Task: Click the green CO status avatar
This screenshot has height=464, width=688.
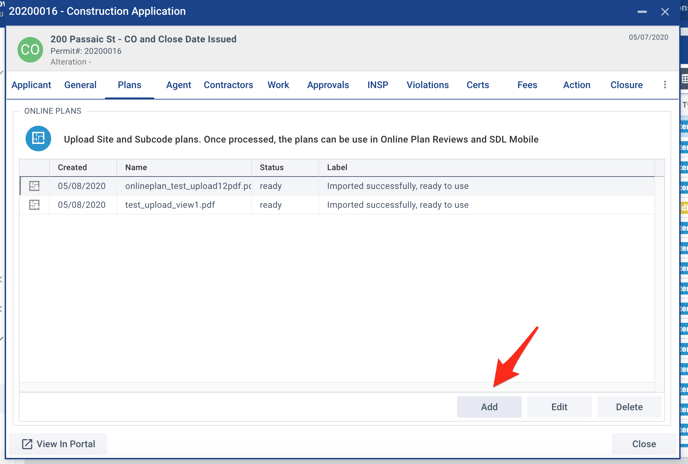Action: coord(30,50)
